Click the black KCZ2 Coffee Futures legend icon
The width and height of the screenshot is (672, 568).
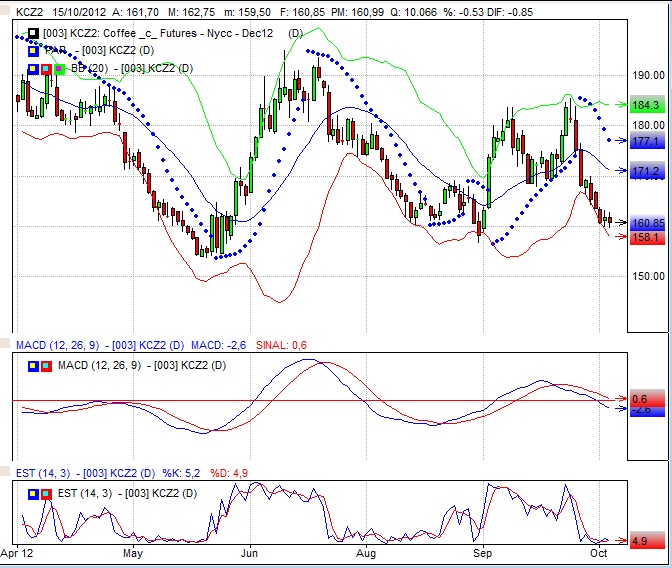[x=33, y=33]
